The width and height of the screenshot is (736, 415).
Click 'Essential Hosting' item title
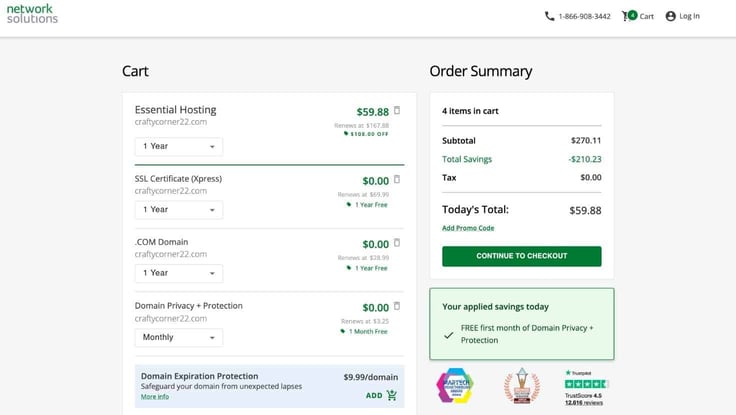coord(176,110)
